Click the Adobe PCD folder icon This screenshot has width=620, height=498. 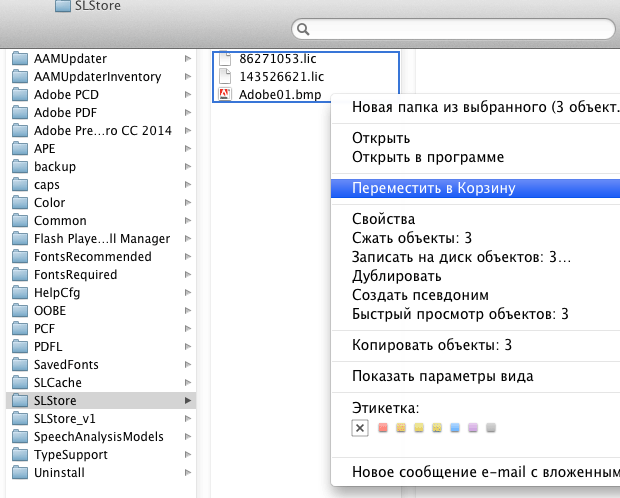point(20,95)
